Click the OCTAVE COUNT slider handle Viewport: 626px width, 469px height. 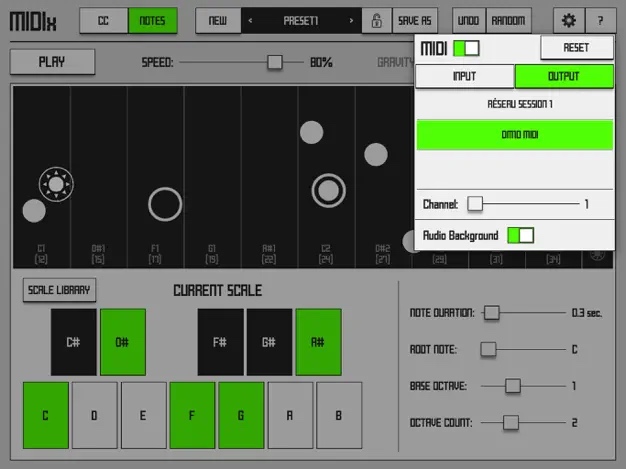(511, 422)
